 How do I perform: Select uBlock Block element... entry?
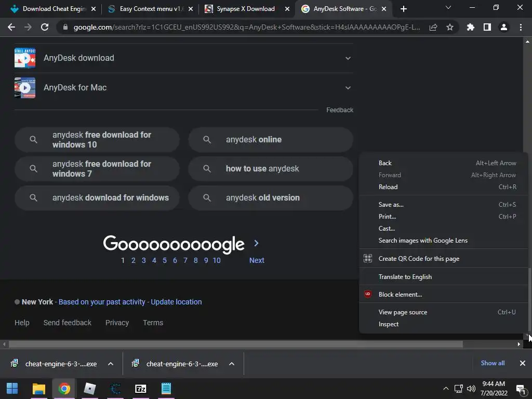(444, 295)
